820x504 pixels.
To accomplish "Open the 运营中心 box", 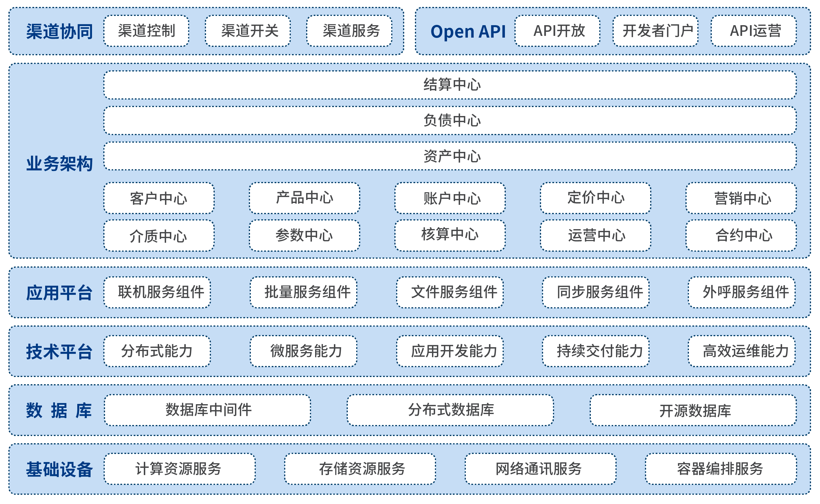I will tap(596, 235).
